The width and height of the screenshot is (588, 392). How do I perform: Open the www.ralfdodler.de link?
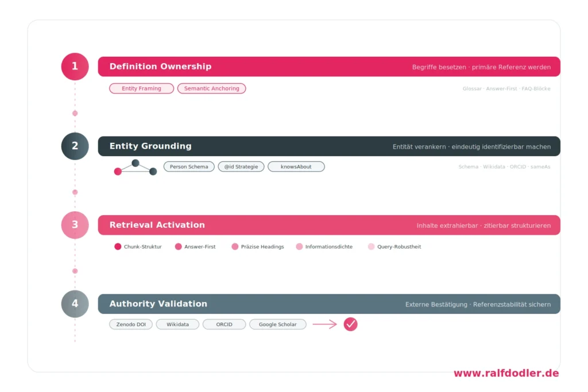(506, 373)
